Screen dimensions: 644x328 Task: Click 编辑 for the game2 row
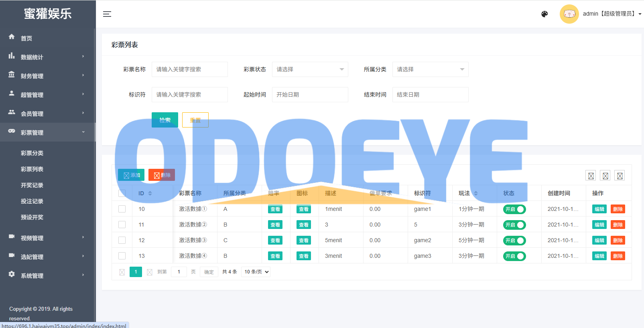click(x=599, y=240)
